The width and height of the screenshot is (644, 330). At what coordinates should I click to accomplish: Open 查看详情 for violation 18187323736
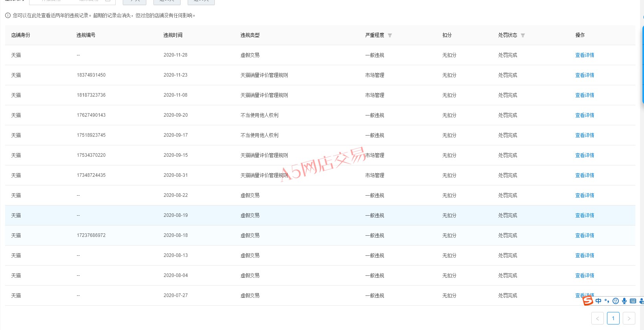tap(585, 95)
